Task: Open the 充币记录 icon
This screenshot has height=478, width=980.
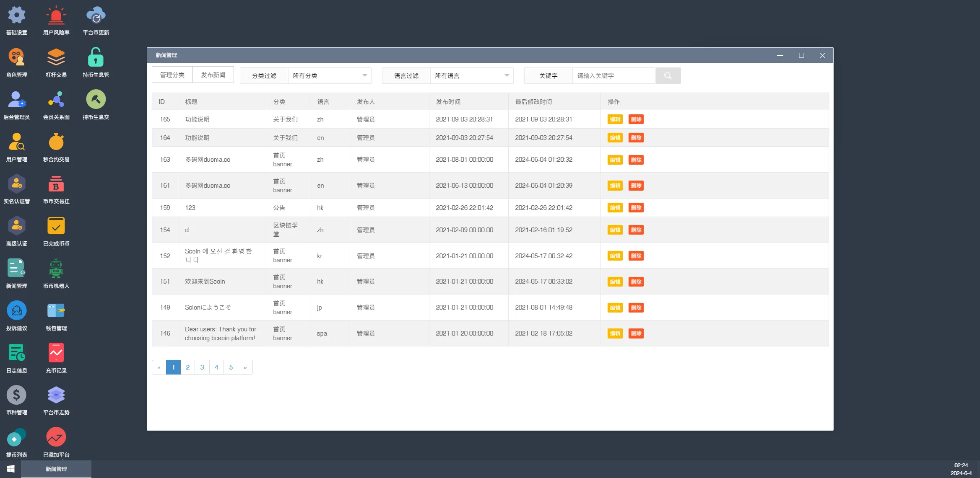Action: coord(56,354)
